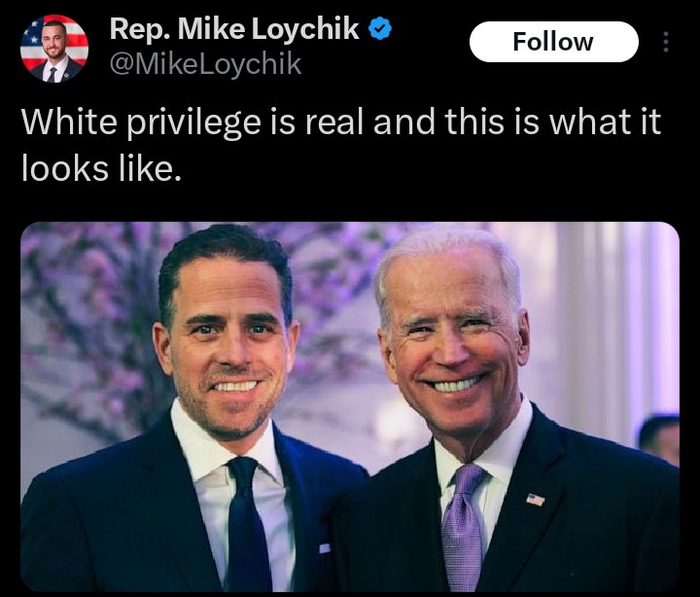Click the American flag in the avatar background
This screenshot has width=700, height=597.
pyautogui.click(x=39, y=37)
